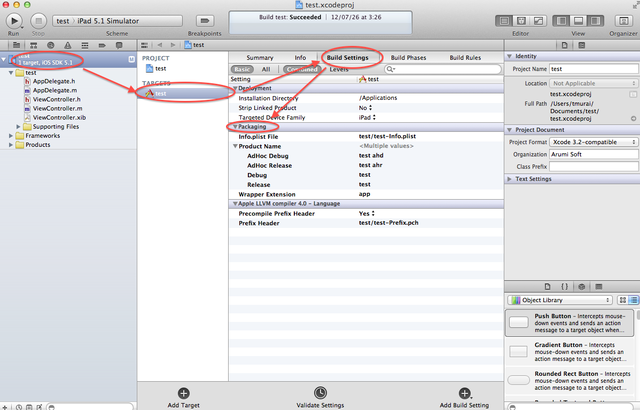Viewport: 640px width, 410px height.
Task: Collapse the Packaging settings section
Action: pyautogui.click(x=235, y=126)
